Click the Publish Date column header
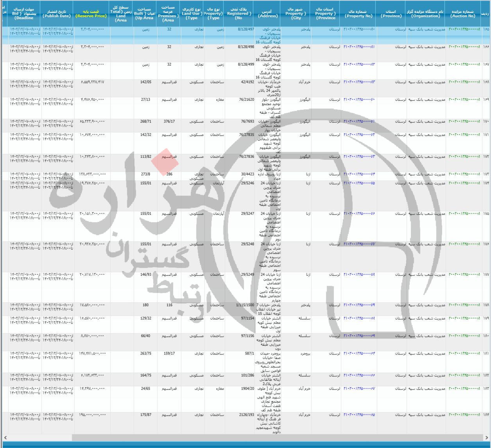 [x=57, y=14]
